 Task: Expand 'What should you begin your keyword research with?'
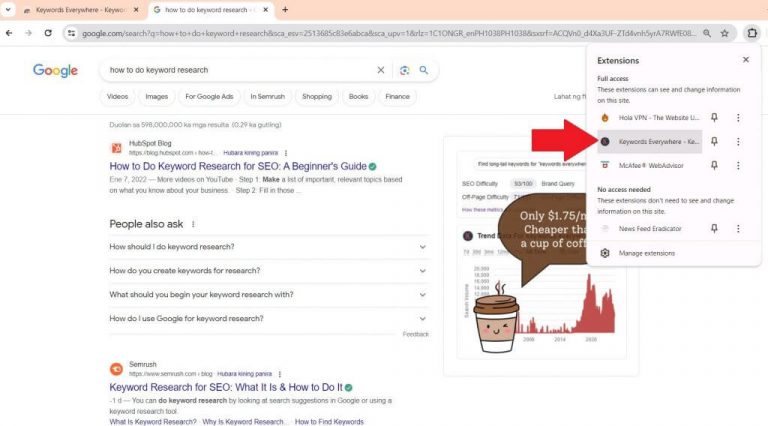[267, 295]
